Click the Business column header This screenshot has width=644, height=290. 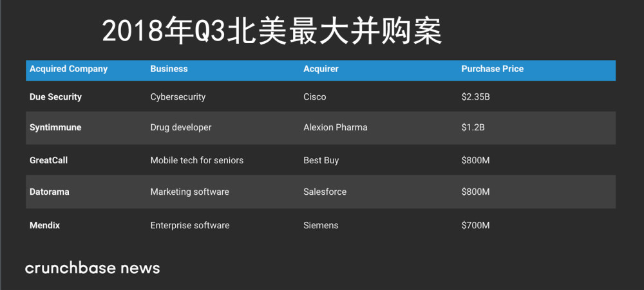pyautogui.click(x=169, y=69)
